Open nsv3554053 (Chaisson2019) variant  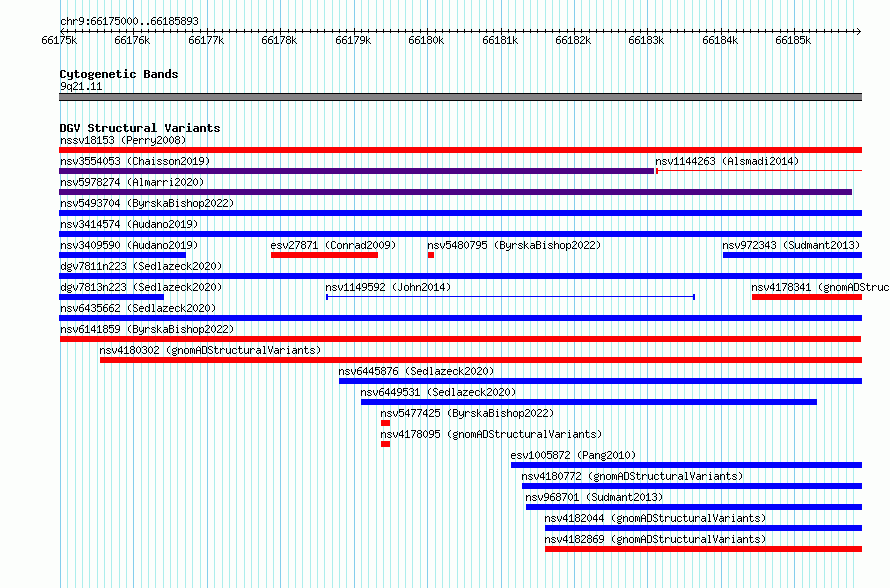(135, 161)
